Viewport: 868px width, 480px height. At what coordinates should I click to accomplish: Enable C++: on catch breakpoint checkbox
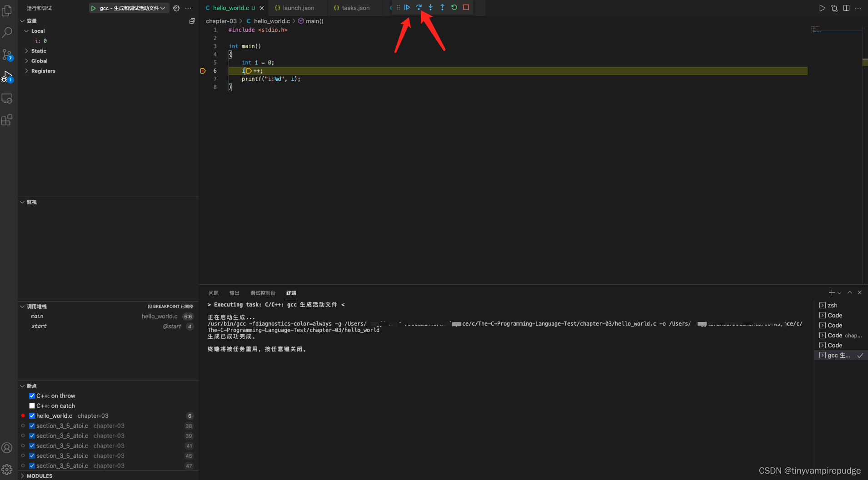tap(32, 406)
